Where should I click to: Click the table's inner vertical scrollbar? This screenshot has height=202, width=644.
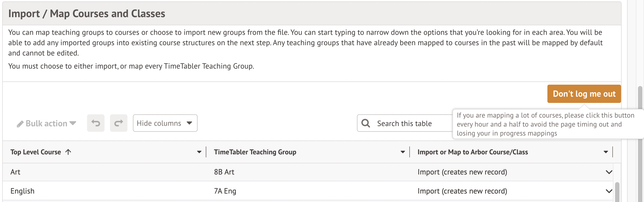click(x=617, y=192)
